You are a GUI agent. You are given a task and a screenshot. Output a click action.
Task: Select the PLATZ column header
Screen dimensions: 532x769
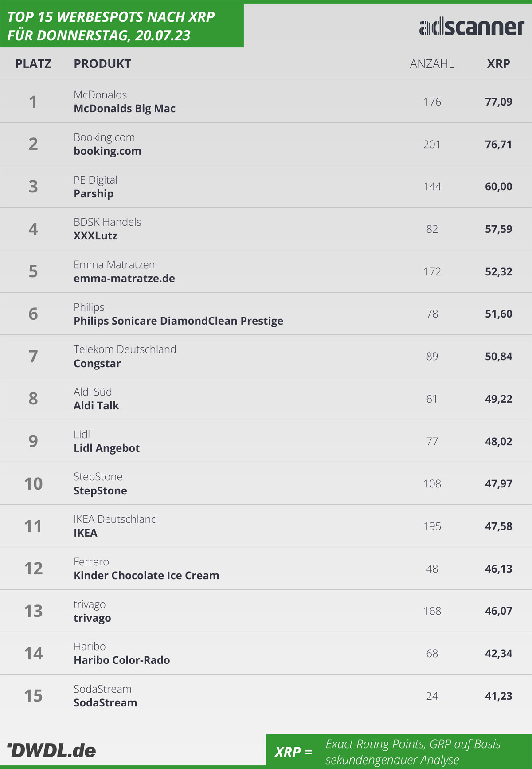[x=33, y=64]
